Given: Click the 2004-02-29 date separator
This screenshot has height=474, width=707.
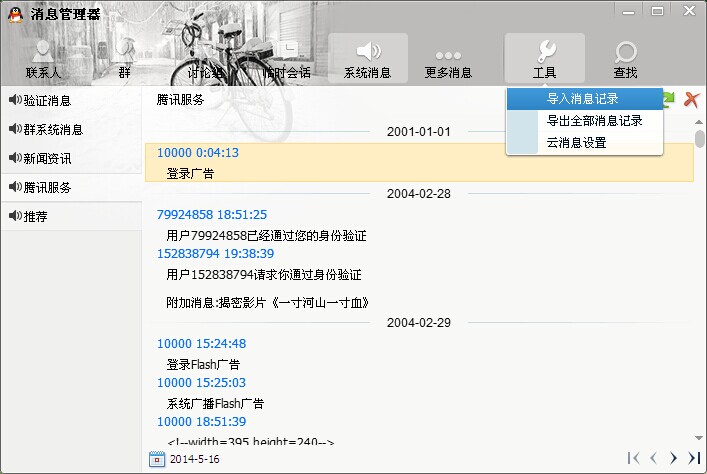Looking at the screenshot, I should point(419,323).
